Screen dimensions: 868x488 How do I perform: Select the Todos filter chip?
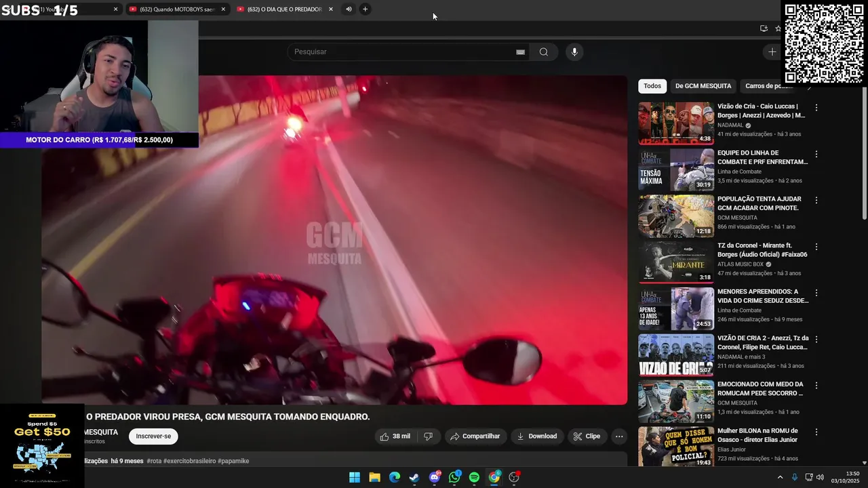coord(652,86)
